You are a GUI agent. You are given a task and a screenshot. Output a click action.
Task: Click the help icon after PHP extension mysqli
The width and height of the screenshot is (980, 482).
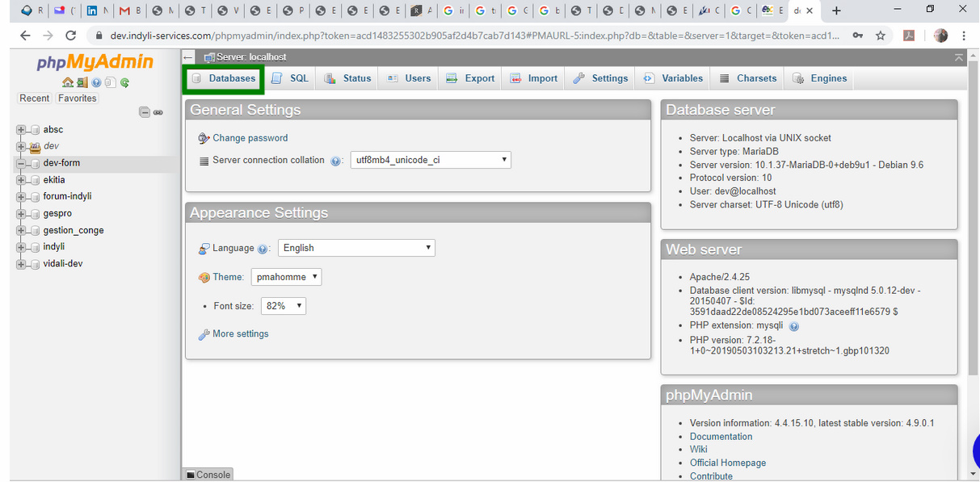point(794,326)
